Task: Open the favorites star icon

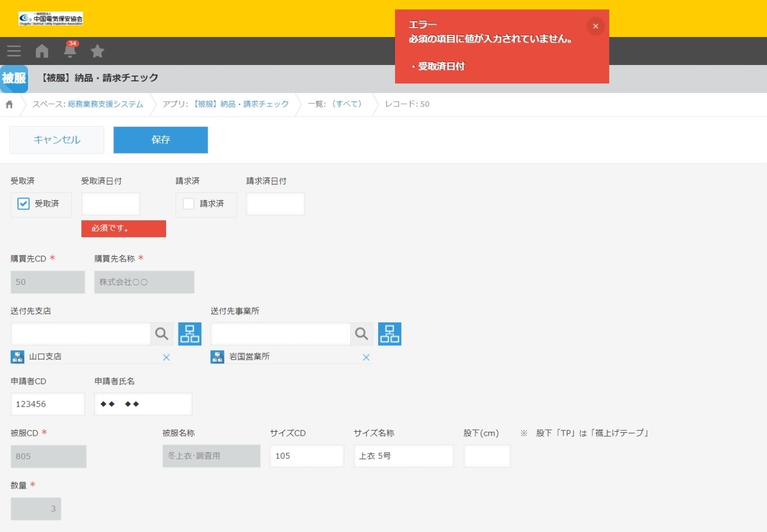Action: (98, 51)
